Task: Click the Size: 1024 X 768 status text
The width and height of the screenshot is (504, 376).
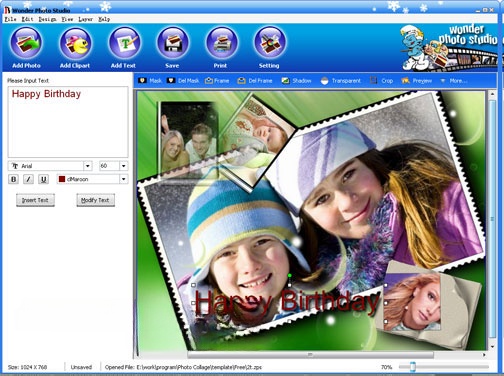Action: tap(27, 367)
